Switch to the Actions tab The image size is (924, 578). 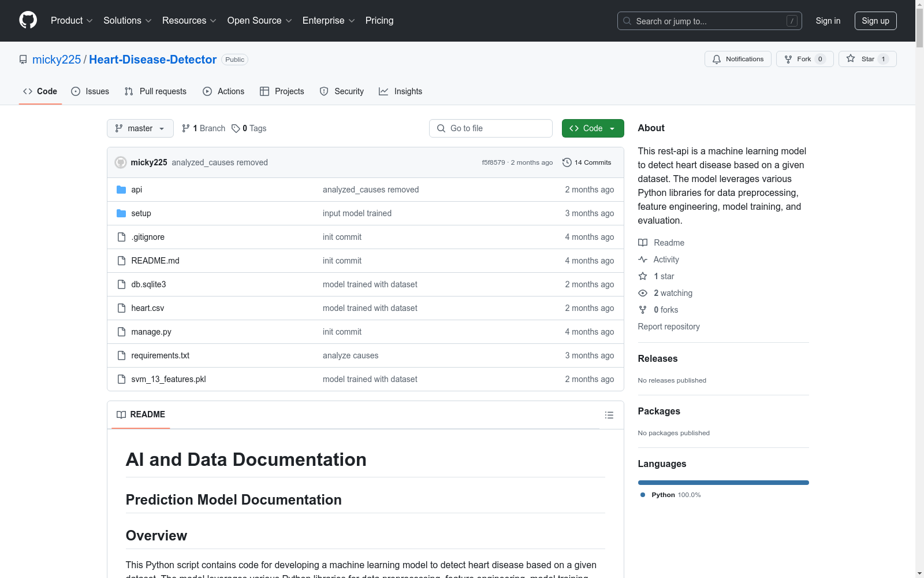[223, 91]
